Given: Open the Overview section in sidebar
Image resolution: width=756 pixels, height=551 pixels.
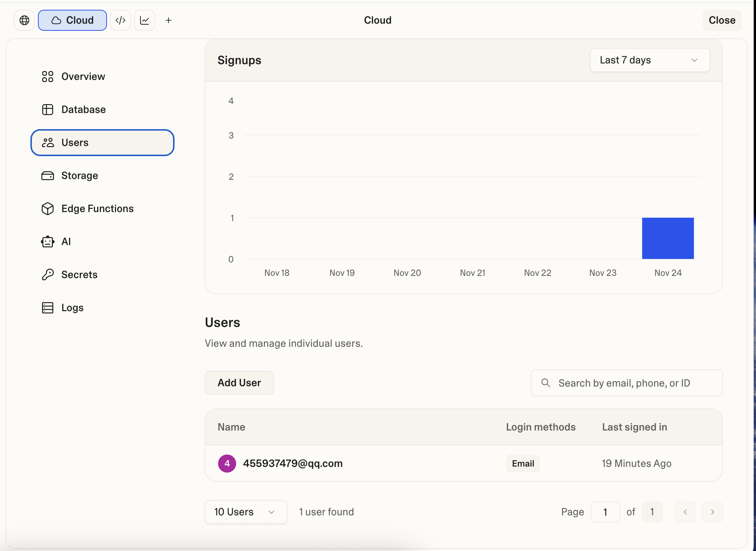Looking at the screenshot, I should 83,77.
